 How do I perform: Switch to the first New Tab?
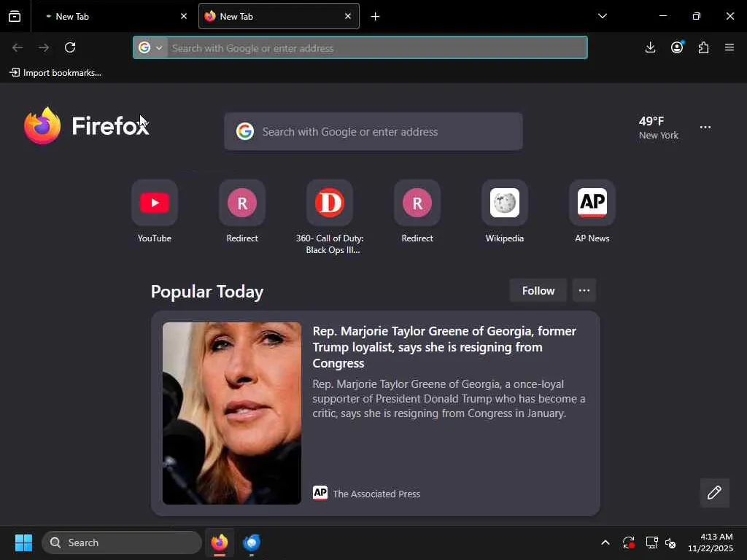(115, 16)
